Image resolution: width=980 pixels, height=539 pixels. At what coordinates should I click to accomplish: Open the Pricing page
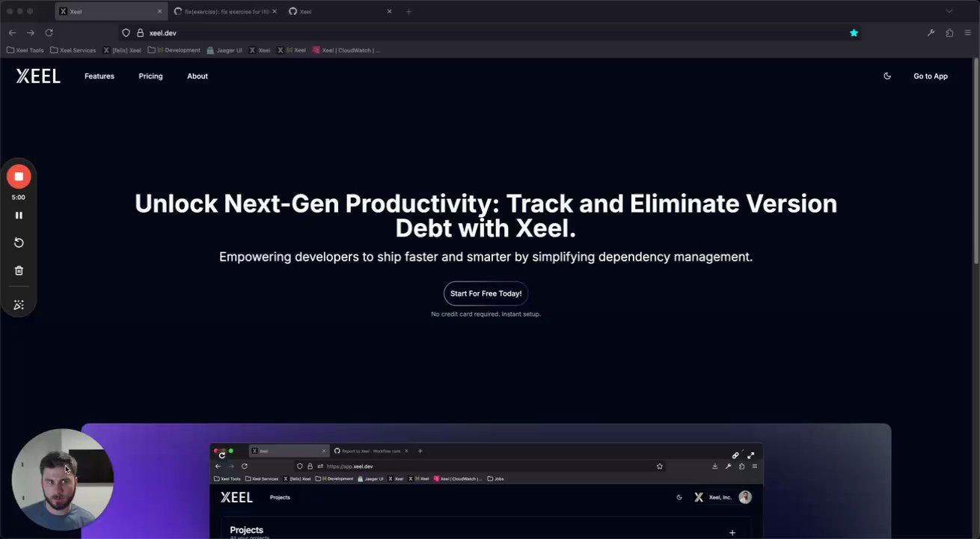click(150, 76)
